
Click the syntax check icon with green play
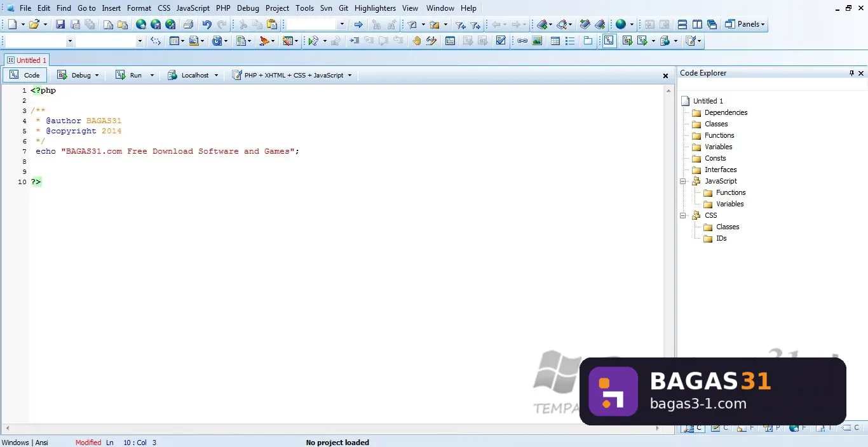click(313, 41)
